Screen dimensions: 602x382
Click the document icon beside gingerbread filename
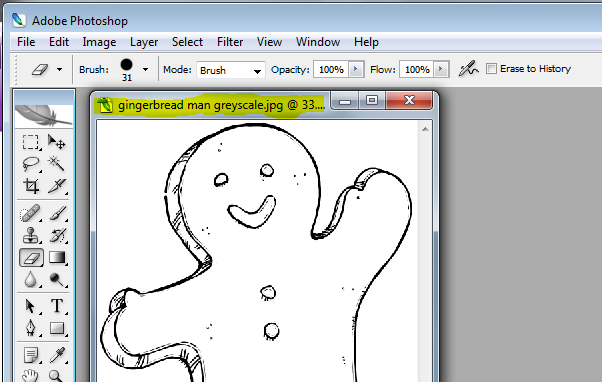tap(105, 105)
